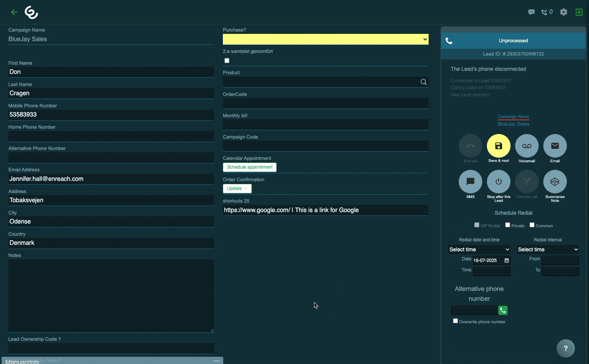The height and width of the screenshot is (364, 589).
Task: Call the alternative phone number
Action: [503, 310]
